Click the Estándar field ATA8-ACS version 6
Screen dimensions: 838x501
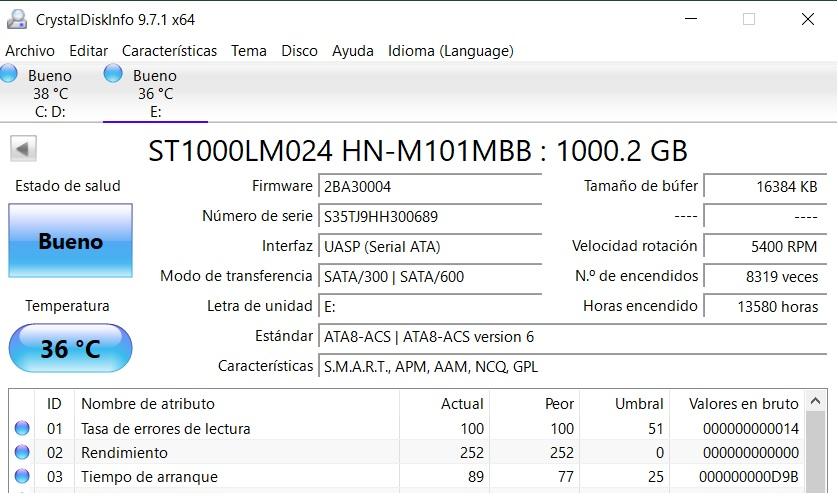coord(573,336)
